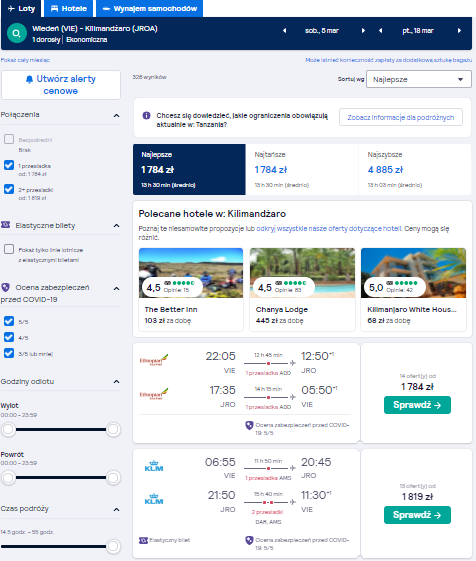Collapse the Połączenia filter section
Viewport: 476px width, 561px height.
116,116
